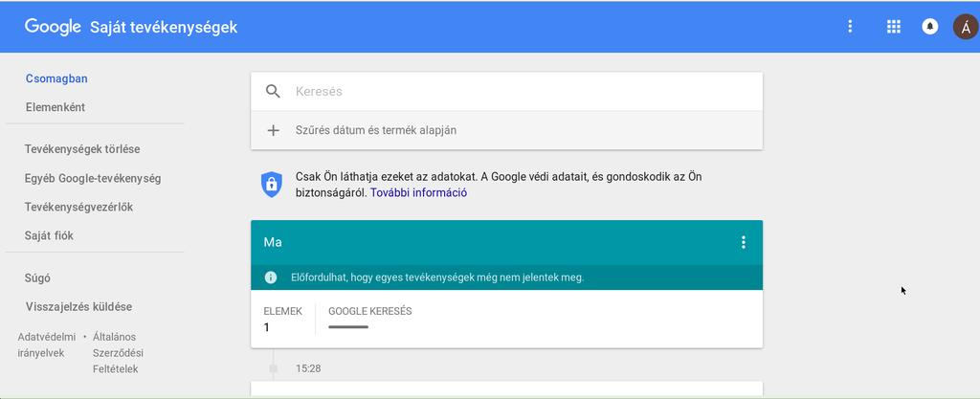980x399 pixels.
Task: Click the GOOGLE KERESÉS label
Action: [370, 311]
